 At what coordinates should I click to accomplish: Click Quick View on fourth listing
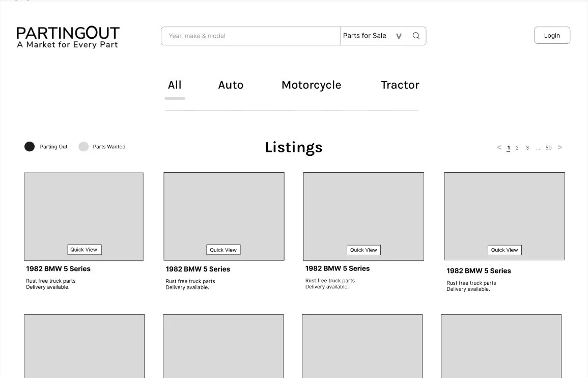(505, 250)
